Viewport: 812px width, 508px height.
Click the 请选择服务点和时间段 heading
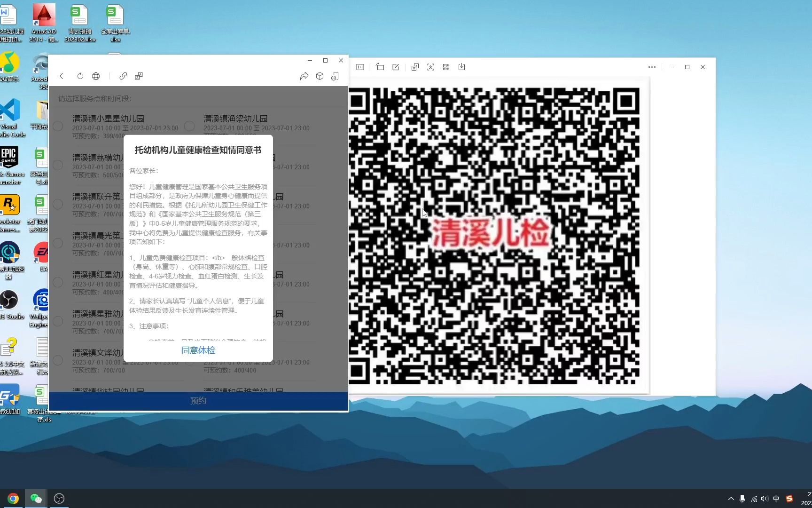(x=95, y=98)
